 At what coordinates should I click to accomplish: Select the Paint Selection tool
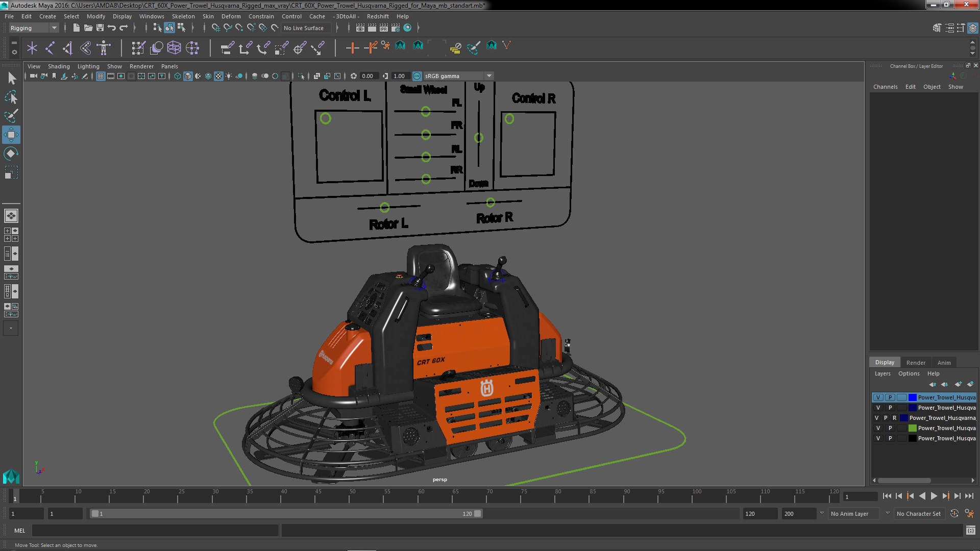click(11, 116)
